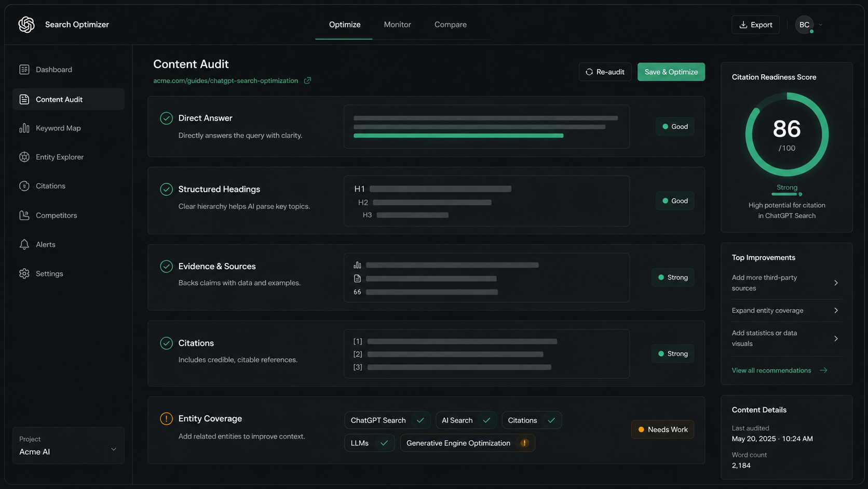The width and height of the screenshot is (868, 489).
Task: Click the warning icon on Generative Engine Optimization
Action: (524, 443)
